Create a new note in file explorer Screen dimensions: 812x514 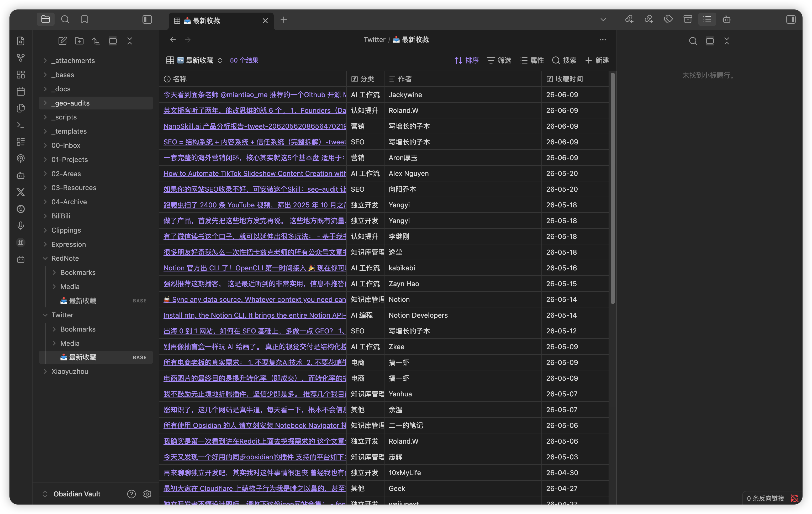pyautogui.click(x=62, y=41)
